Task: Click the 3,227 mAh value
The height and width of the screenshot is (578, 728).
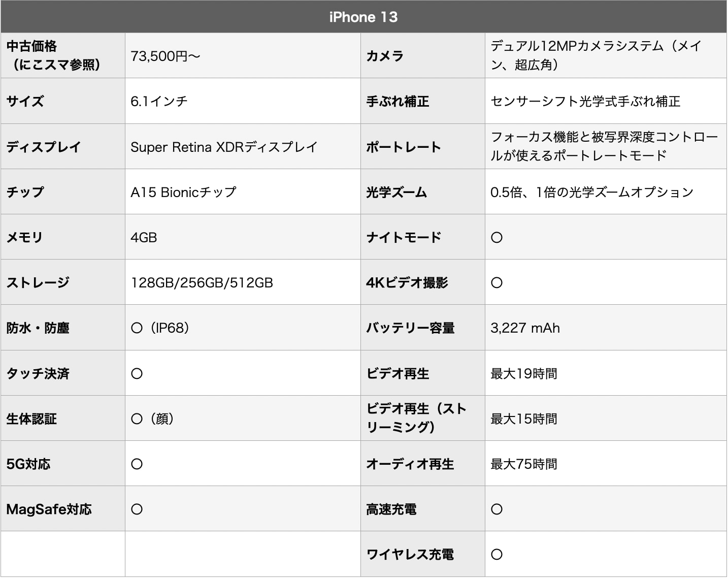Action: (525, 328)
